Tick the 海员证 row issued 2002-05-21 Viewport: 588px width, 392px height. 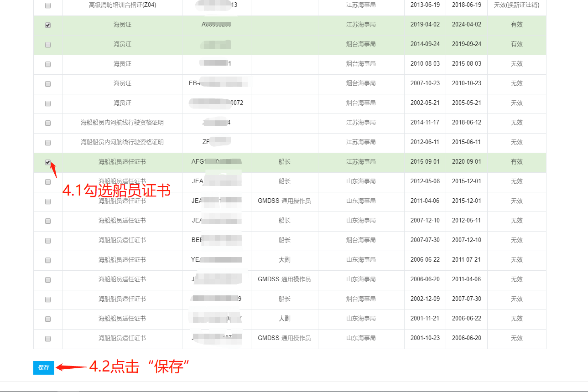coord(48,103)
